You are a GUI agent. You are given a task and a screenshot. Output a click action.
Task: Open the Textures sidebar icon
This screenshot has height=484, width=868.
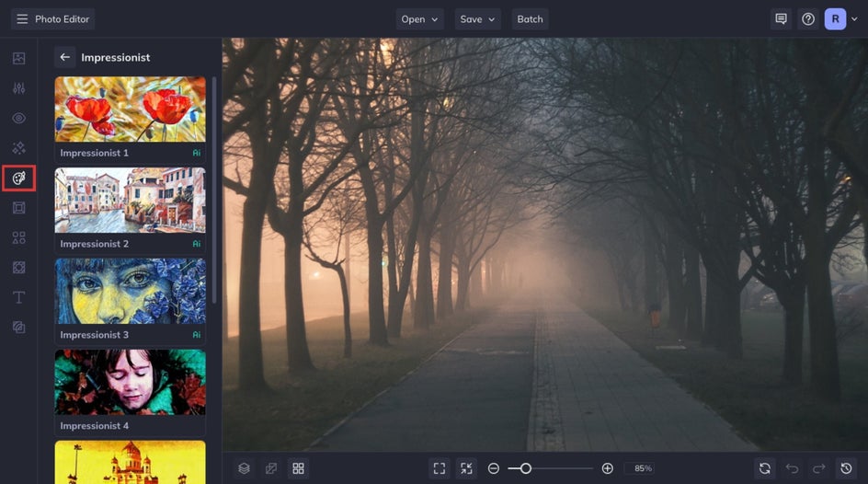click(x=18, y=328)
